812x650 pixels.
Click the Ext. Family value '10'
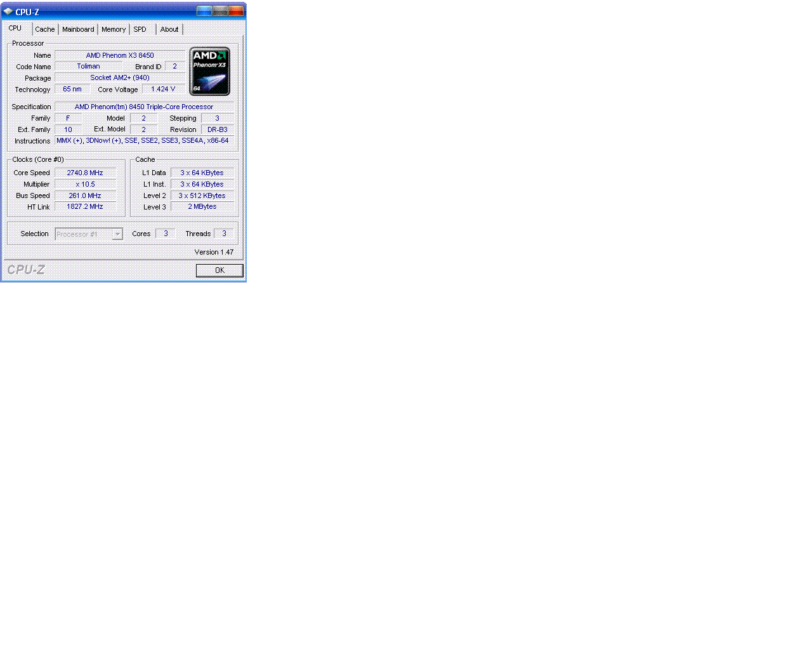[68, 129]
